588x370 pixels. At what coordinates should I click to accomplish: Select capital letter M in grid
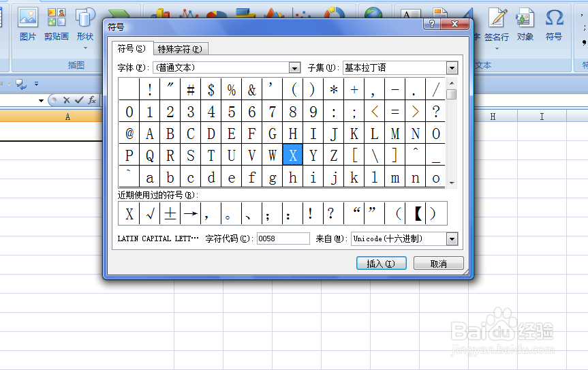[x=395, y=134]
